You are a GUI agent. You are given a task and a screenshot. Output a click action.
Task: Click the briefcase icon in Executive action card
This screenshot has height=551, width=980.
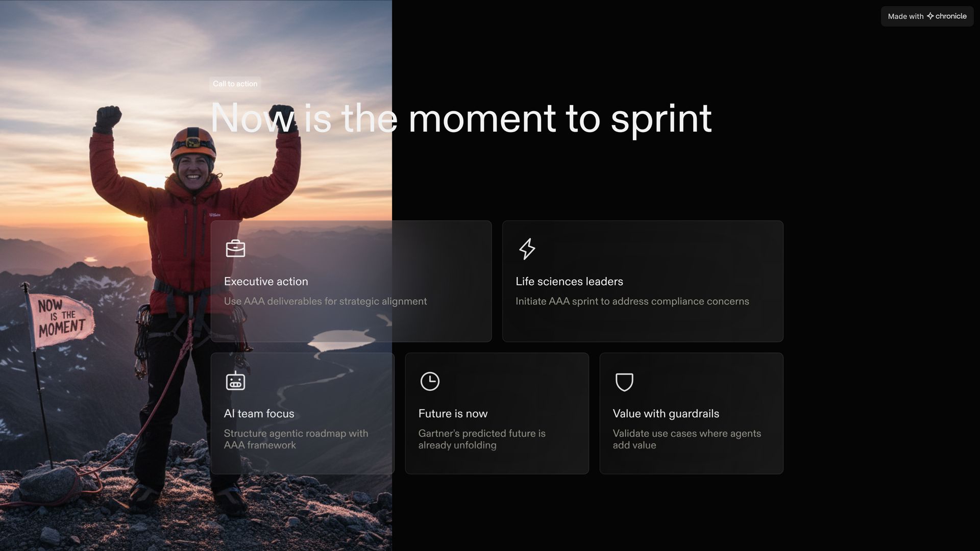tap(235, 248)
